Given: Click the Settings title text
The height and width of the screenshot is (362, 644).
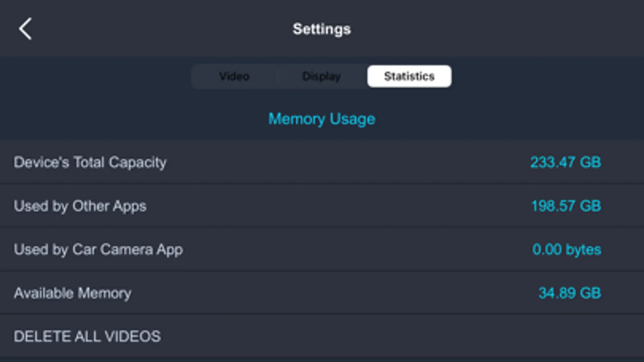Looking at the screenshot, I should coord(321,29).
